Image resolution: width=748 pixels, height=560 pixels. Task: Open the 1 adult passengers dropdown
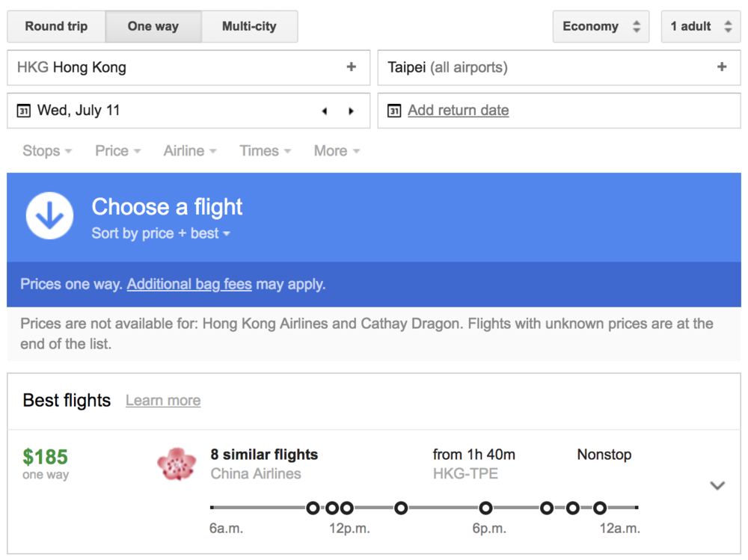point(700,26)
